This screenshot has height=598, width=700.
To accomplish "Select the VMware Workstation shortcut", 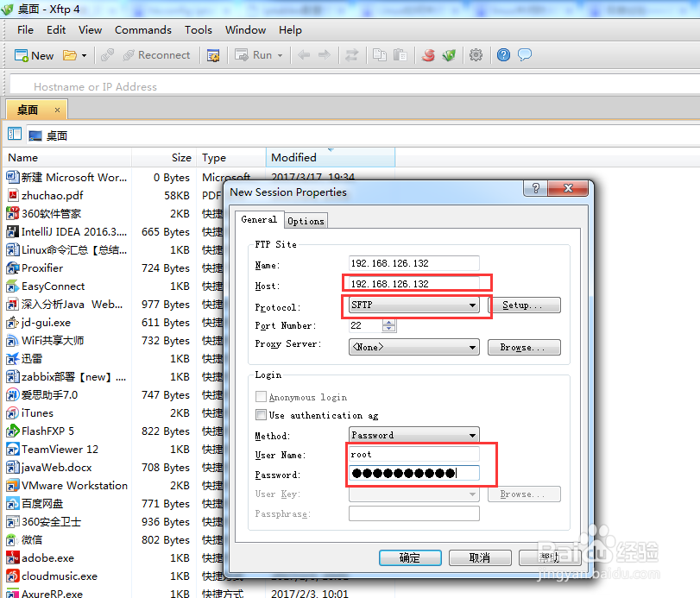I will point(74,486).
